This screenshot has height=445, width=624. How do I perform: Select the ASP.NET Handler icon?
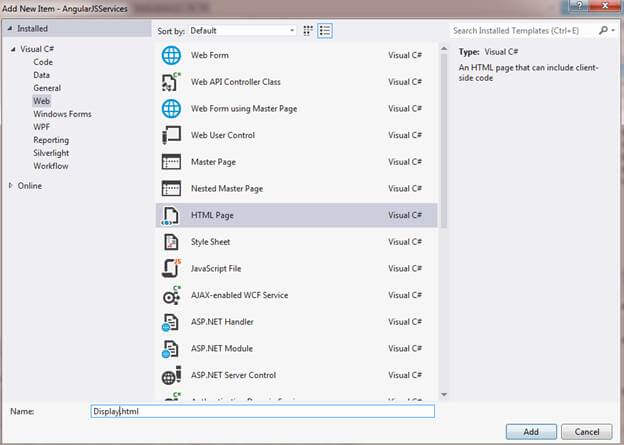[170, 322]
